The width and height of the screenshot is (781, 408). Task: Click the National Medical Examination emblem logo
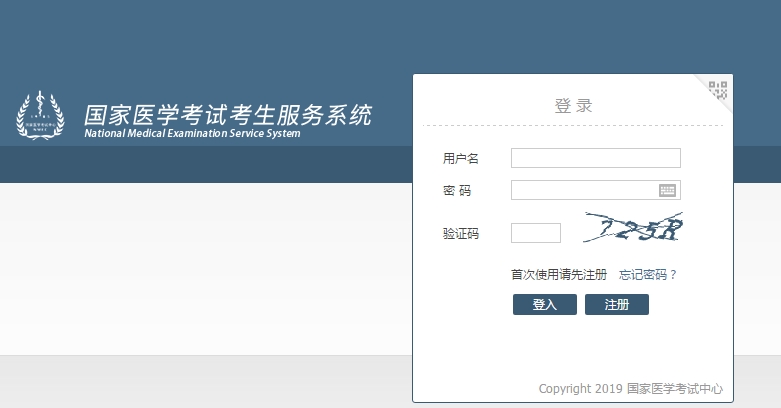click(40, 116)
